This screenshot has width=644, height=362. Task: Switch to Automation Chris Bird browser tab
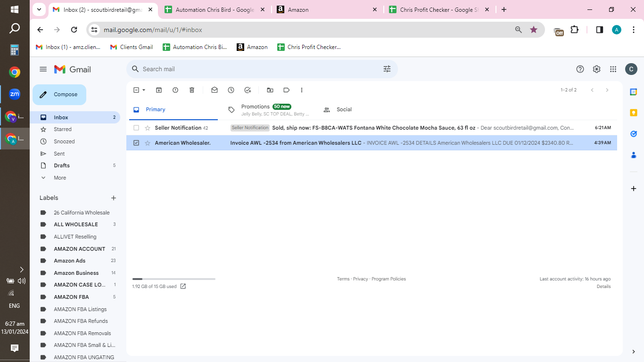coord(215,9)
